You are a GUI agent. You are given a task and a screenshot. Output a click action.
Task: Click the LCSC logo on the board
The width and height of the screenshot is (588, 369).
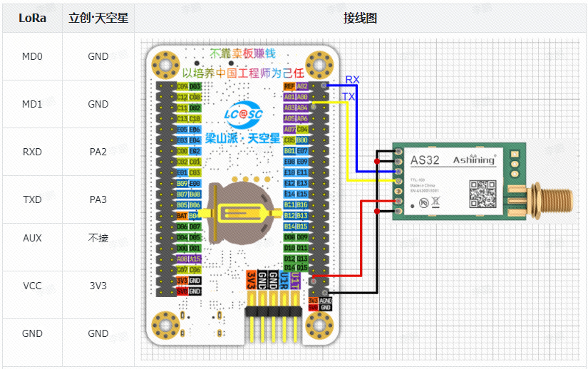(x=242, y=115)
